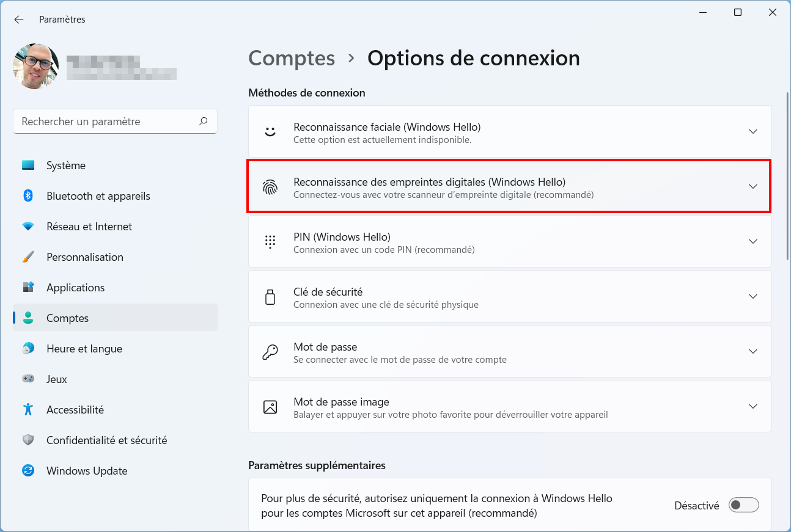Click the picture password image icon
Viewport: 791px width, 532px height.
(270, 407)
